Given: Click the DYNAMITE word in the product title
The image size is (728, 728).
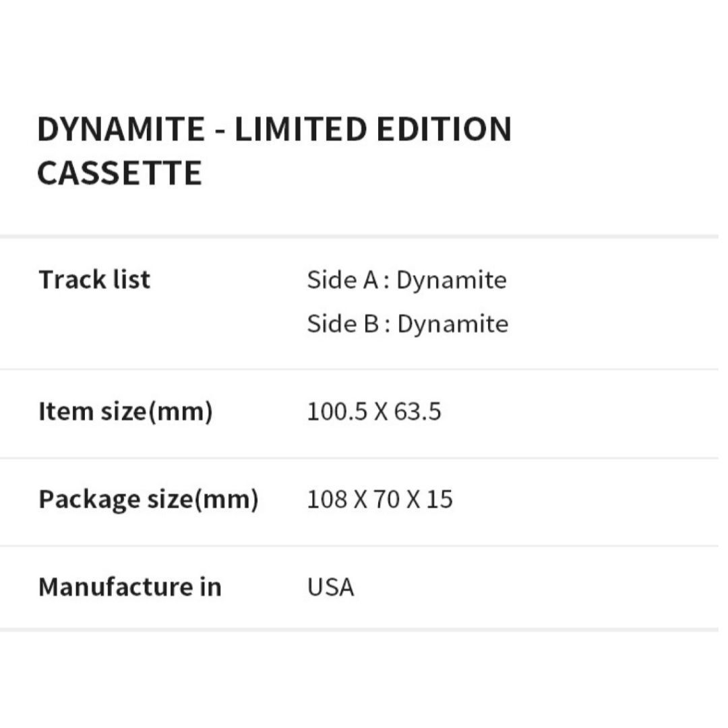Looking at the screenshot, I should [121, 129].
